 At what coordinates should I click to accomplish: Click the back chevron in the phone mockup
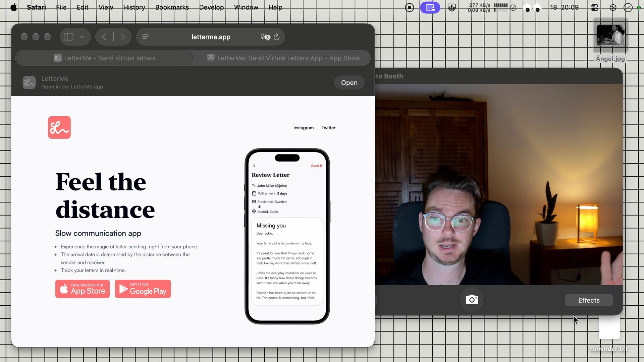tap(254, 166)
